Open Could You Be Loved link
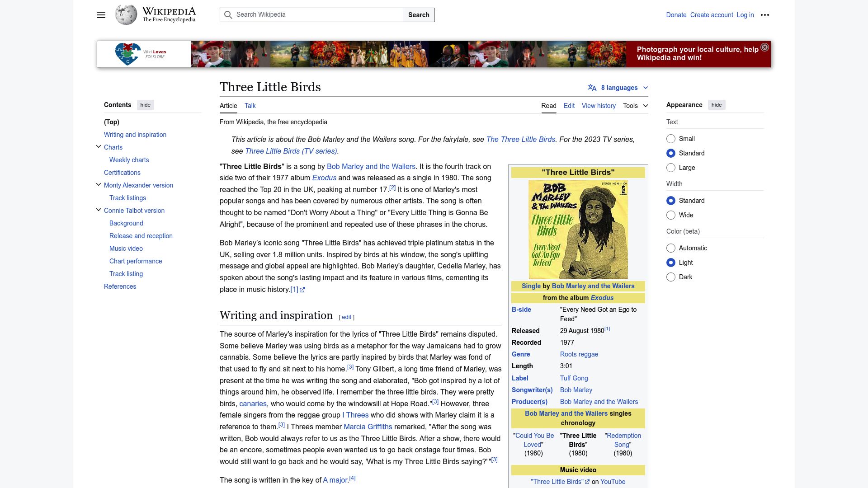This screenshot has width=868, height=488. coord(534,440)
